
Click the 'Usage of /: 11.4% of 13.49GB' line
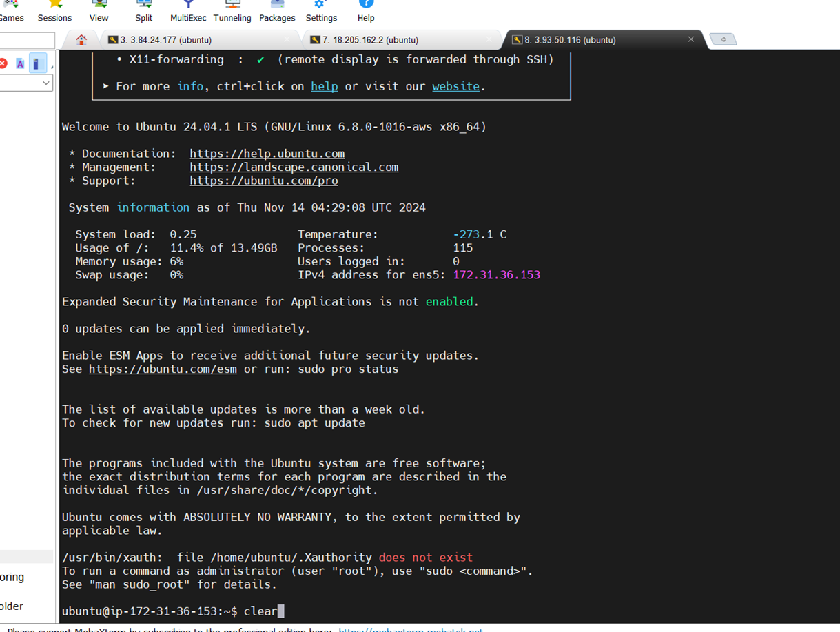pyautogui.click(x=176, y=248)
